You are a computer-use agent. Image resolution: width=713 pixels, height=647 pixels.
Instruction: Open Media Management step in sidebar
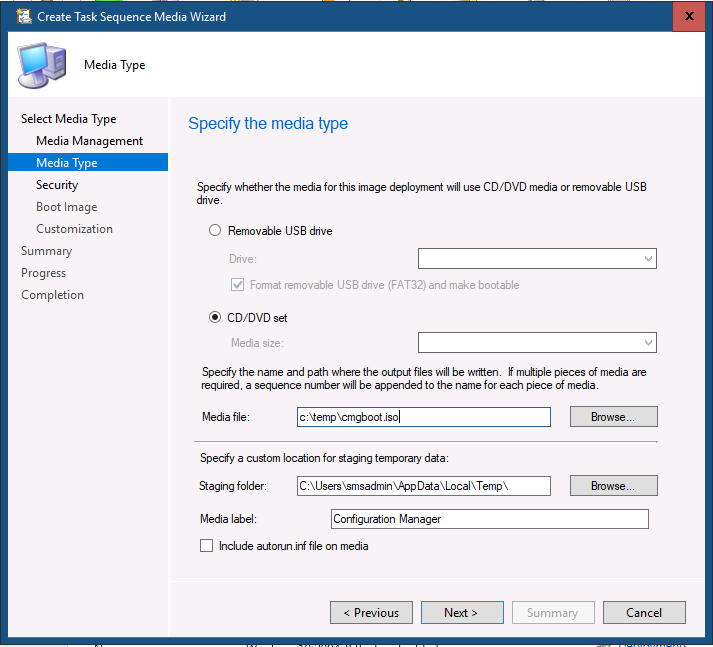(x=90, y=141)
